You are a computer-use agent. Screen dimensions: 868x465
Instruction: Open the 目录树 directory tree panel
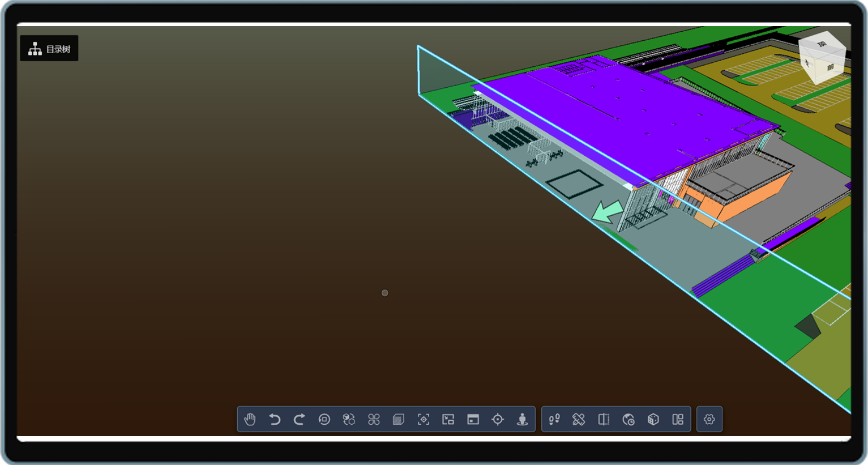[x=49, y=49]
